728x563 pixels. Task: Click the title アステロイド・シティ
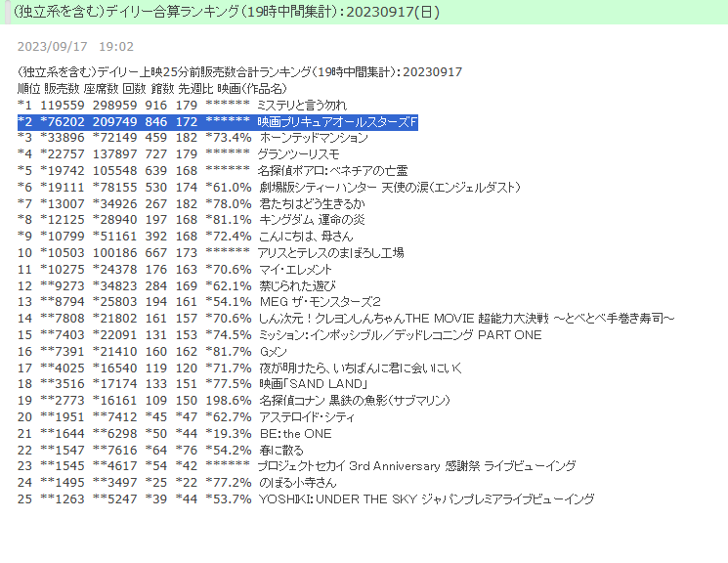[307, 417]
